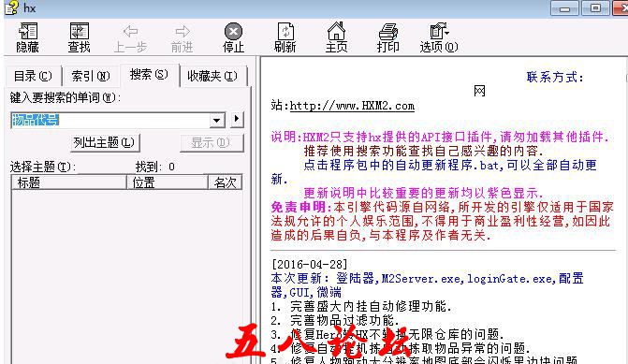Click the 更新说明中比较重要 purple note line
The width and height of the screenshot is (628, 364).
[x=423, y=193]
